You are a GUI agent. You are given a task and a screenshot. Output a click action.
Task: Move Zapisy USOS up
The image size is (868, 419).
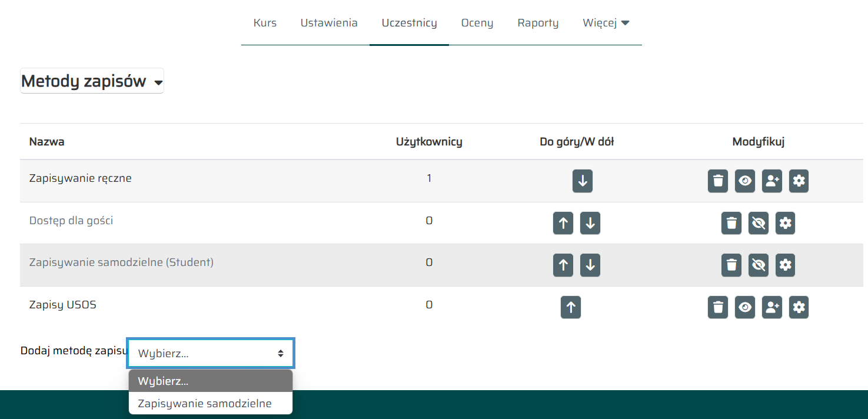coord(571,307)
